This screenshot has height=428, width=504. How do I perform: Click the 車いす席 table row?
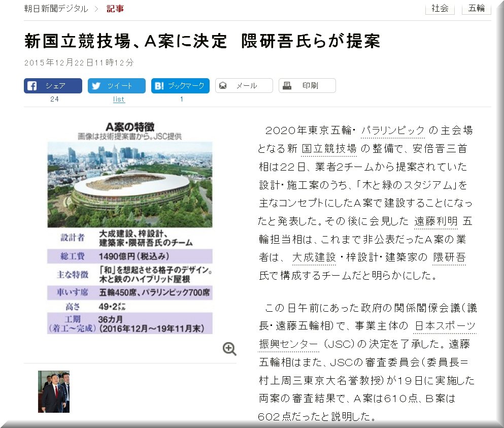(x=130, y=292)
